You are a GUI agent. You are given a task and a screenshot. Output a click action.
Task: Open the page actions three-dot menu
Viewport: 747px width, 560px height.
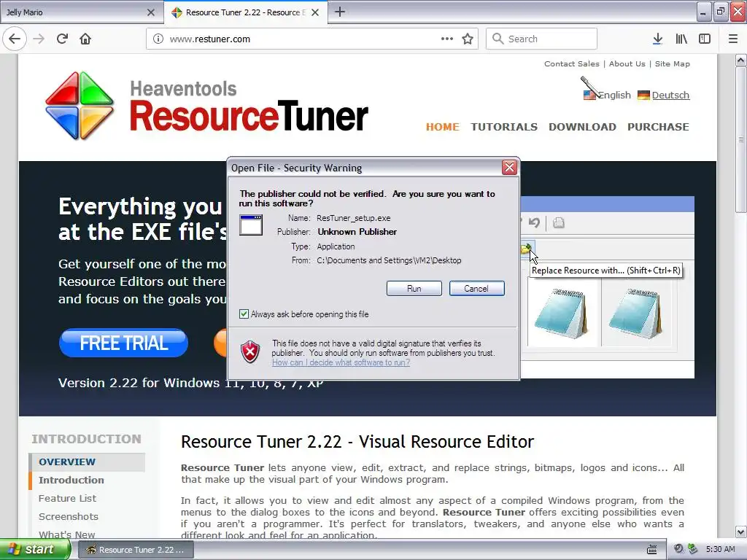[447, 39]
